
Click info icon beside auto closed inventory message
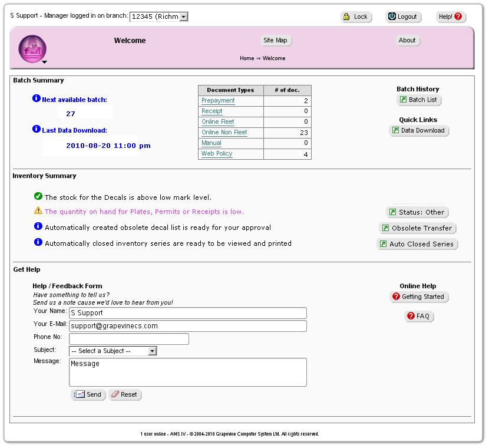38,242
